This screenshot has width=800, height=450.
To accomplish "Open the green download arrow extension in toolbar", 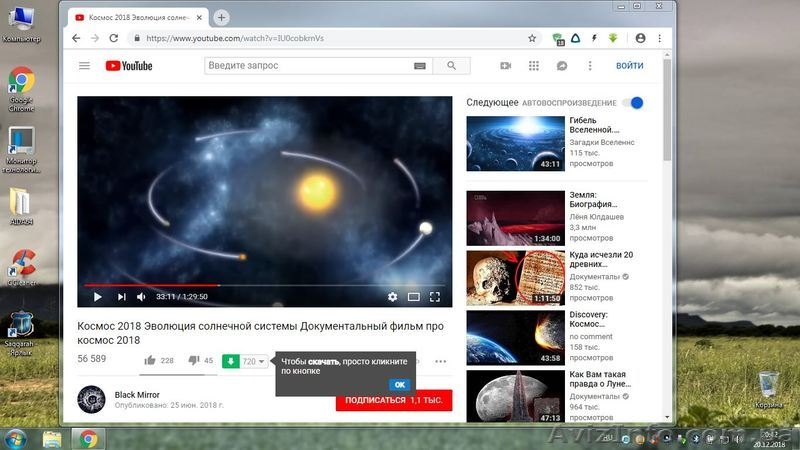I will 613,38.
